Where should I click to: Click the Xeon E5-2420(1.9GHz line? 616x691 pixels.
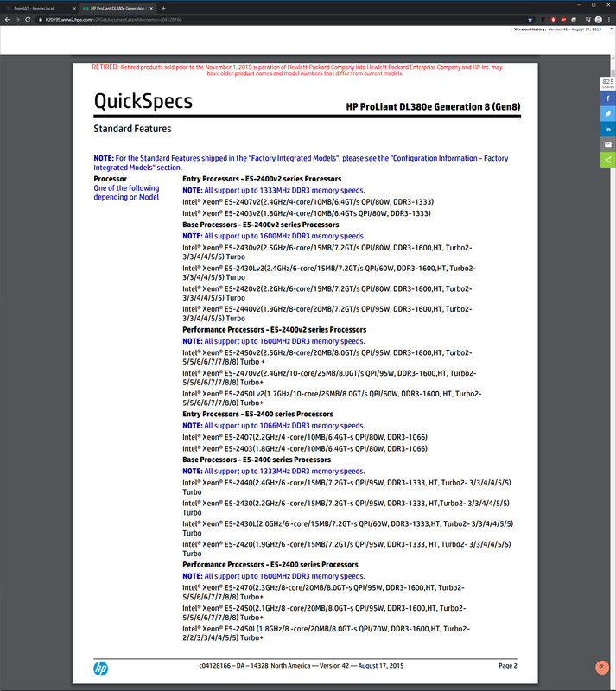coord(347,548)
